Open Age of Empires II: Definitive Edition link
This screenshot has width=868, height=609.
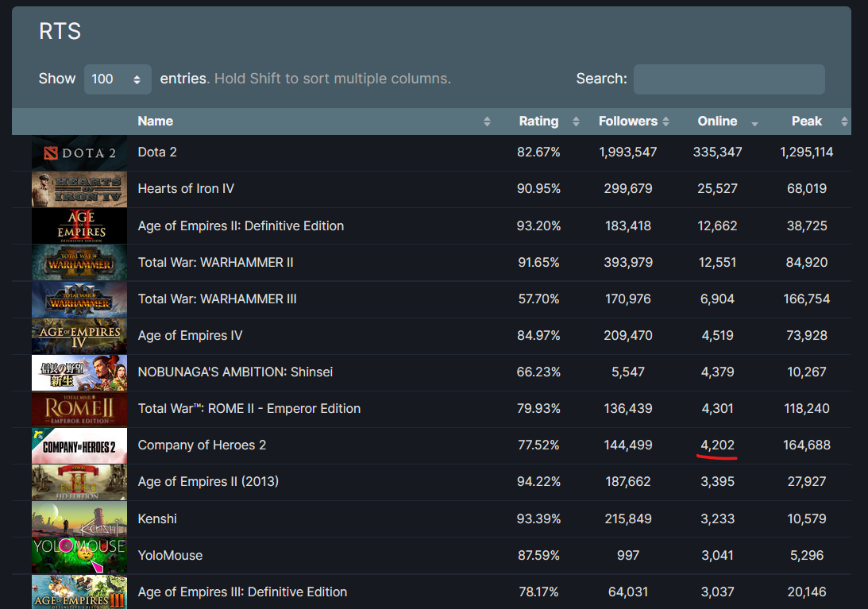[x=241, y=225]
